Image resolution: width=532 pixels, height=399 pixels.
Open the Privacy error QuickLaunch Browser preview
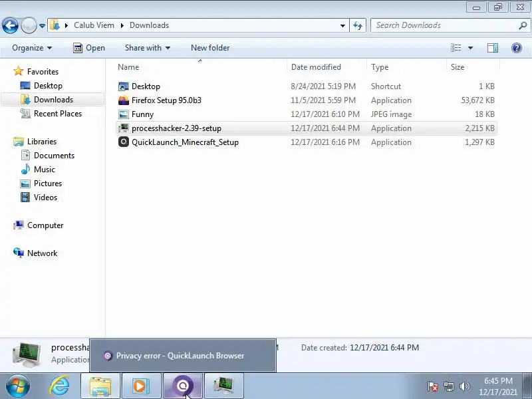click(183, 356)
